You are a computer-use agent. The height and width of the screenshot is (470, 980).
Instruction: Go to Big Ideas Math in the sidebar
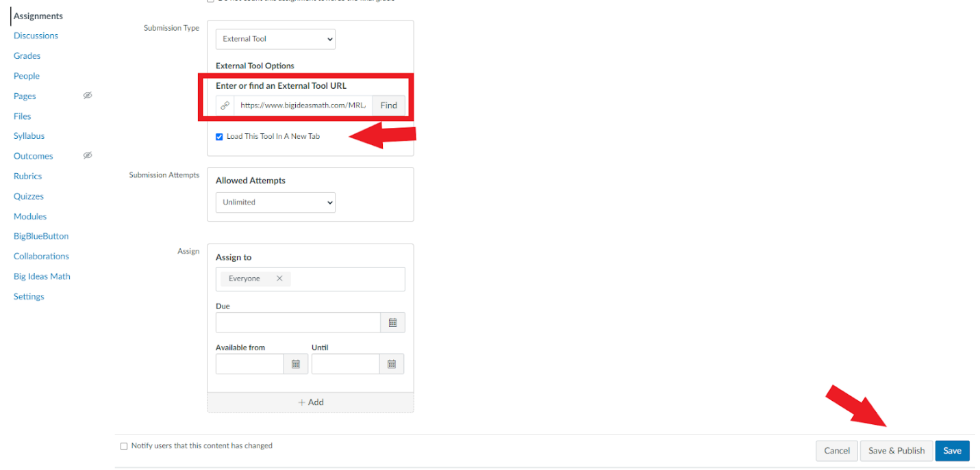[42, 276]
